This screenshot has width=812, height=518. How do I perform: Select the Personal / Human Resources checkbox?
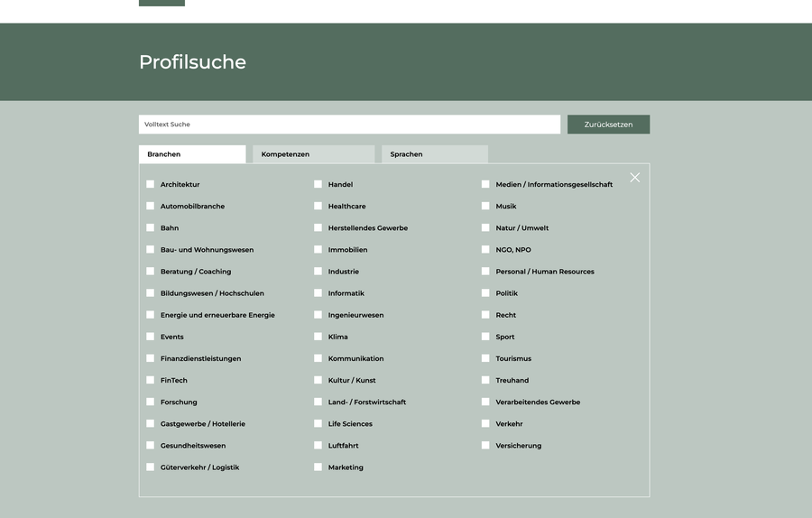pos(485,272)
